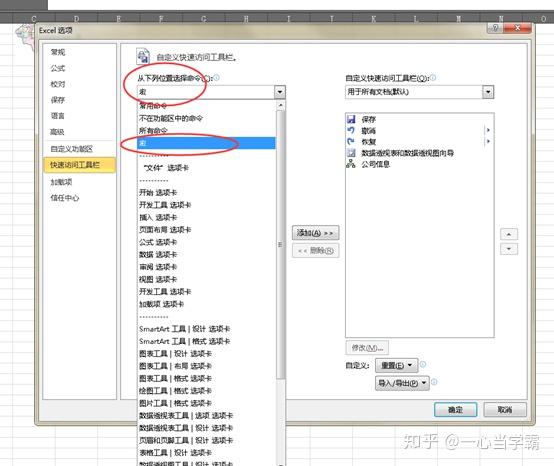Select 数据 选项卡 in the list
Viewport: 554px width, 466px height.
(206, 254)
